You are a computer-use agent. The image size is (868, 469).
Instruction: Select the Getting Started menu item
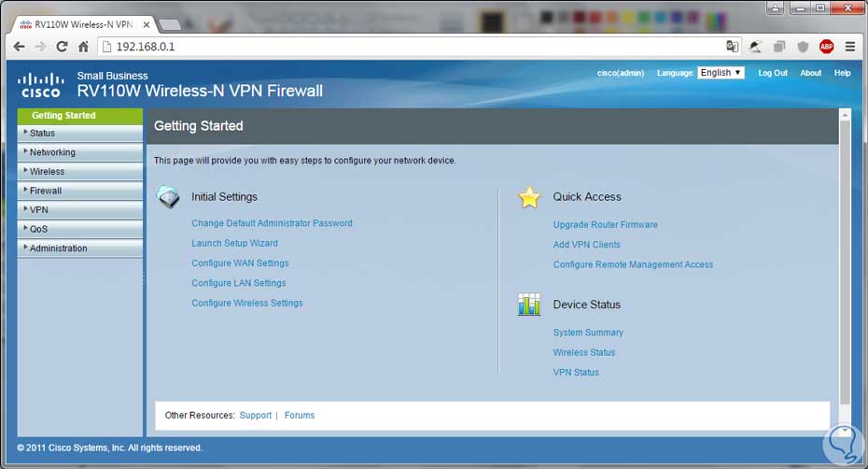(79, 115)
